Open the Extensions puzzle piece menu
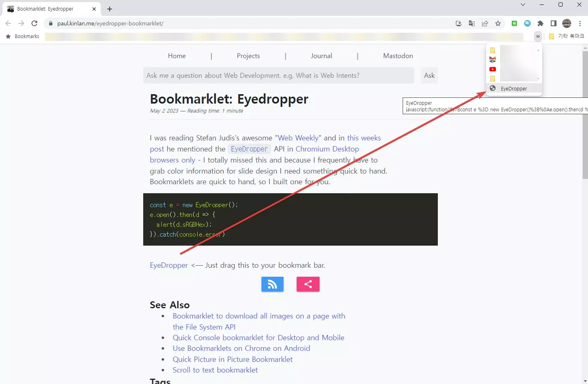The height and width of the screenshot is (384, 588). coord(541,23)
